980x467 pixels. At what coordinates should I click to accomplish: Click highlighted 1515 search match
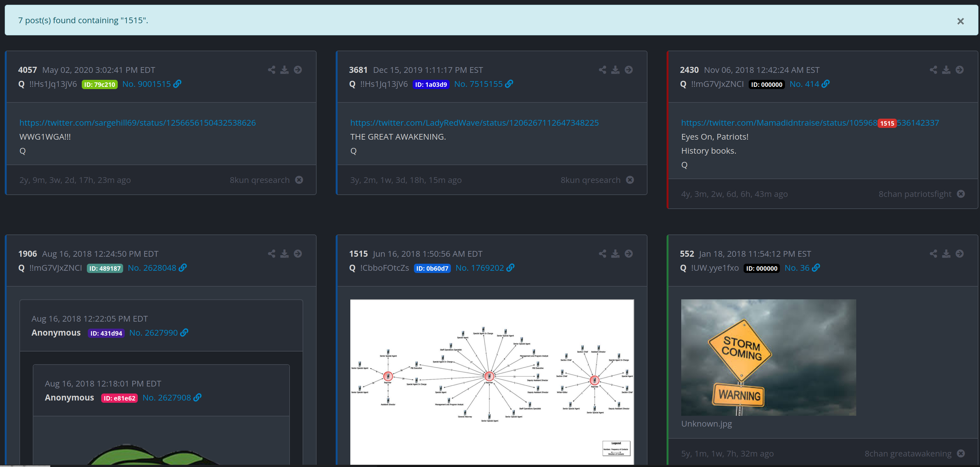pos(887,123)
